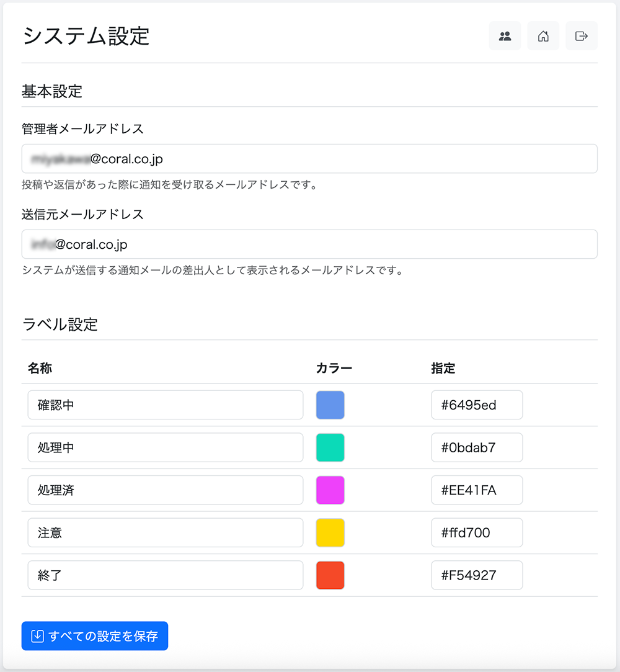Screen dimensions: 620x672
Task: Save all settings with blue button
Action: pyautogui.click(x=95, y=636)
